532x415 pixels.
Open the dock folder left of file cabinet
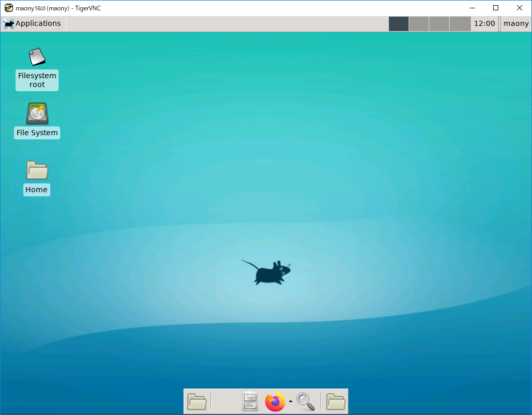[197, 402]
